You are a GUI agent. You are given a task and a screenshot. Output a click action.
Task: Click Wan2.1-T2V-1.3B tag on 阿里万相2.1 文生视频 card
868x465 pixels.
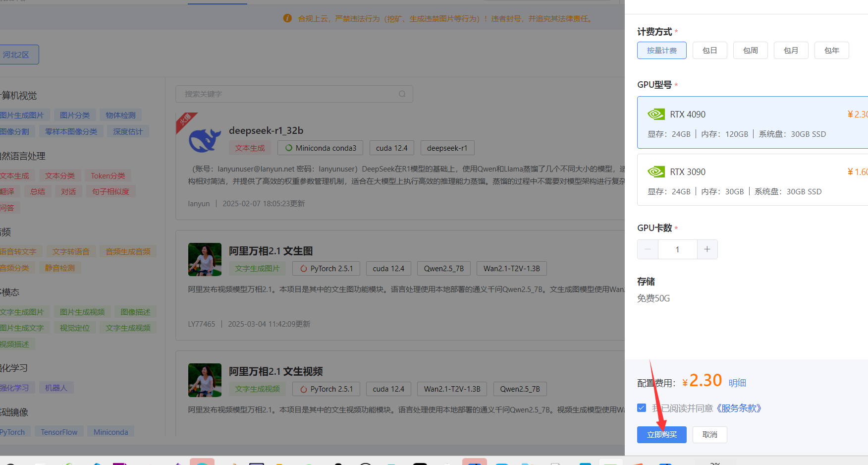coord(452,389)
